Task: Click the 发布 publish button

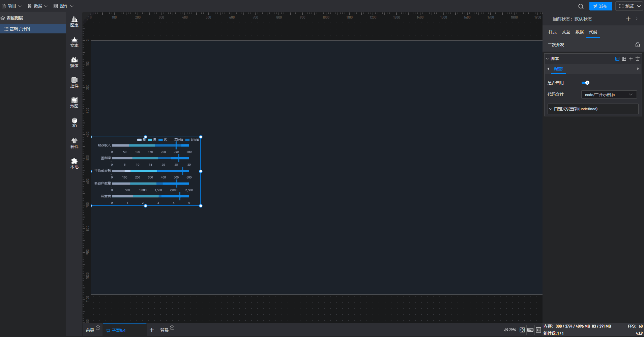Action: 601,6
